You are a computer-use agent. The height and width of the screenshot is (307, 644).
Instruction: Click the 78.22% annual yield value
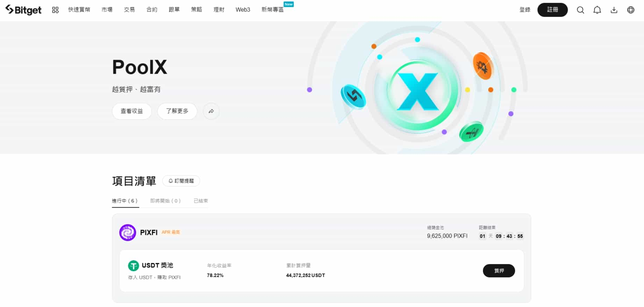(x=215, y=276)
